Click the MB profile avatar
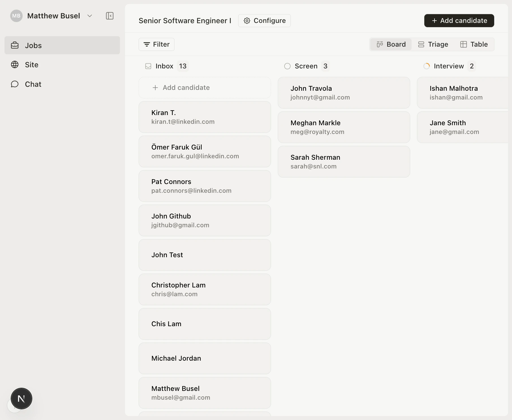Screen dimensions: 512x420 pos(16,16)
